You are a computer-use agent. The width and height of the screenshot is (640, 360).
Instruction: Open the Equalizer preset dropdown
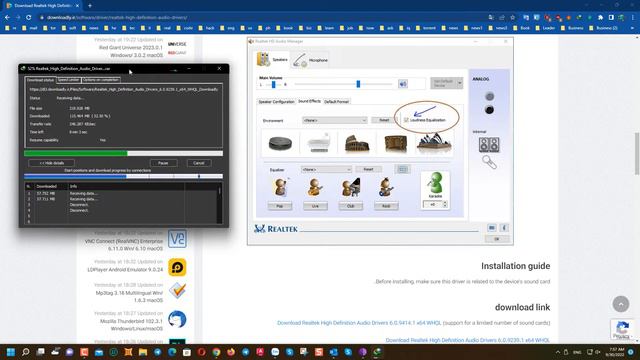coord(326,169)
